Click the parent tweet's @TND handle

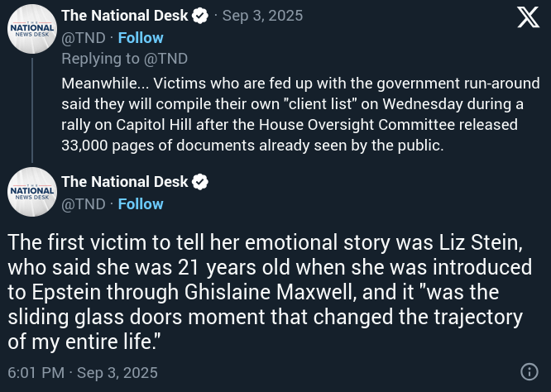click(x=84, y=37)
